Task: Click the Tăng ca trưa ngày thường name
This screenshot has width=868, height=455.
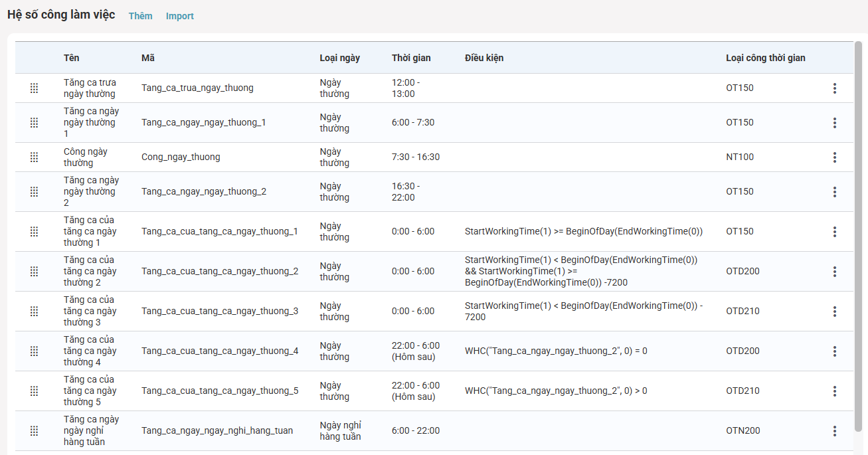Action: [x=90, y=88]
